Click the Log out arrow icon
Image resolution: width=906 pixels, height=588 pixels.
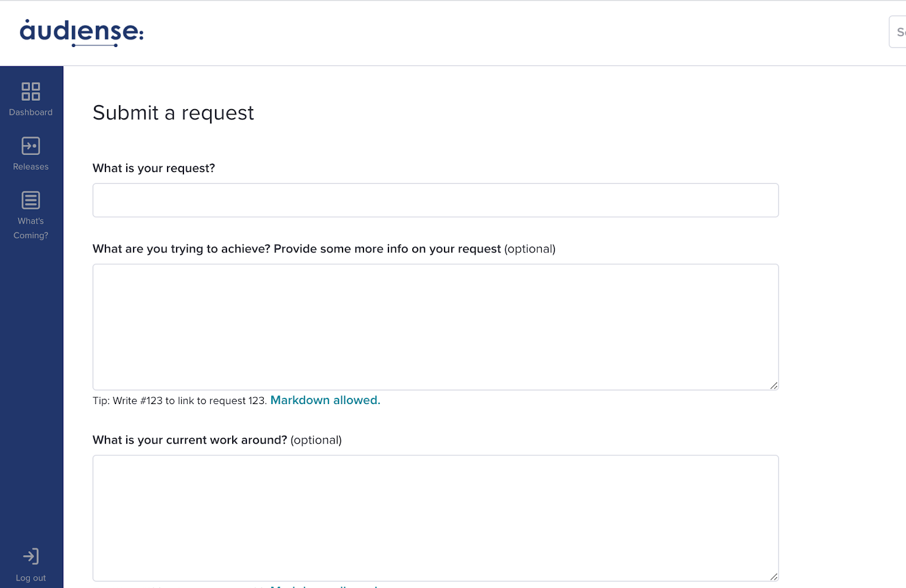click(31, 556)
